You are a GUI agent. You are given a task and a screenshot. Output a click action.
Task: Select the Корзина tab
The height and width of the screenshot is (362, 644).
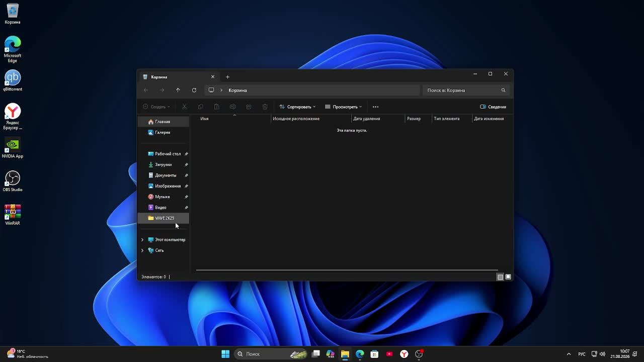coord(178,77)
